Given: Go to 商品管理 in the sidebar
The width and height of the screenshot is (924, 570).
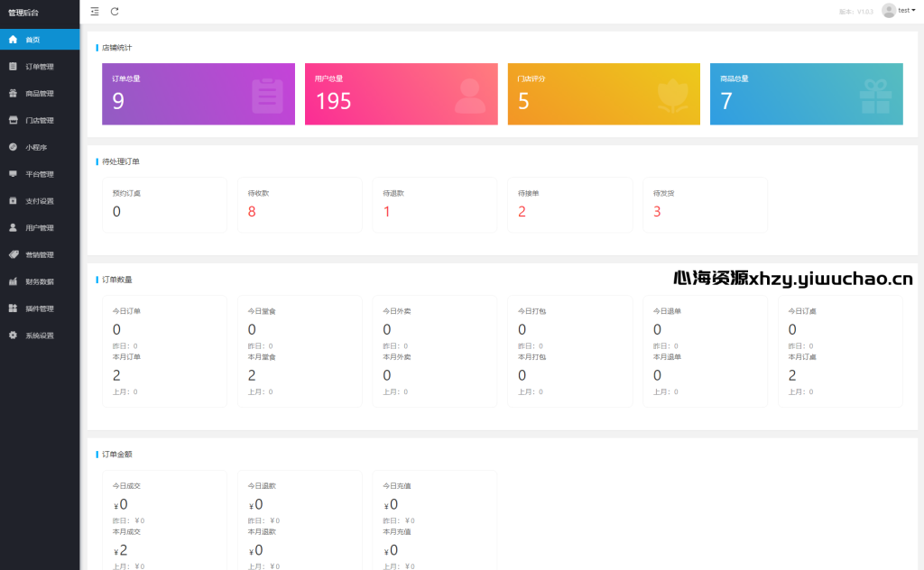Looking at the screenshot, I should pos(39,94).
